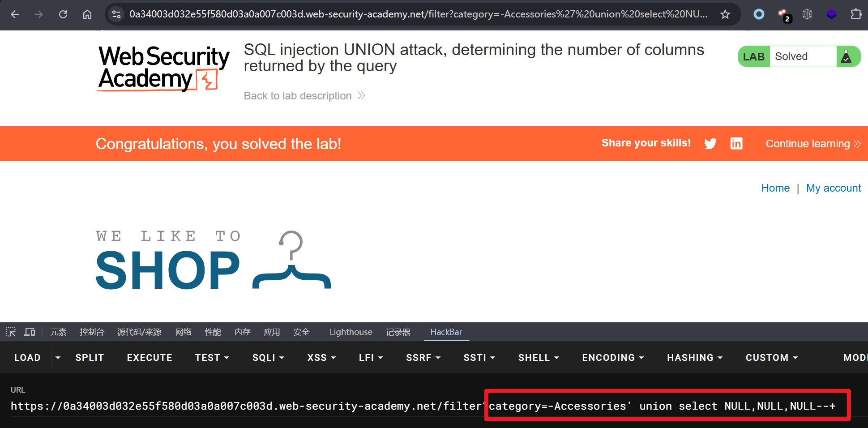Expand the SQLI dropdown in HackBar
Image resolution: width=868 pixels, height=428 pixels.
point(268,357)
